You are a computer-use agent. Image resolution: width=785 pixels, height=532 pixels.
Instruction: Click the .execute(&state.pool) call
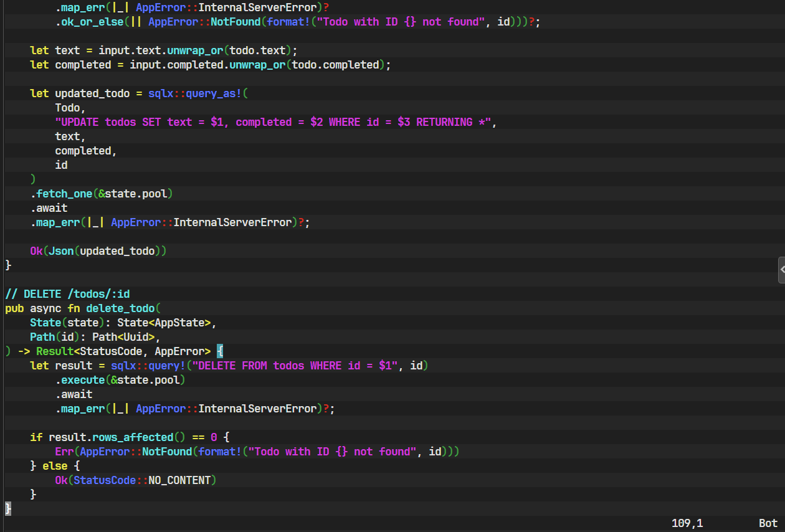[120, 380]
